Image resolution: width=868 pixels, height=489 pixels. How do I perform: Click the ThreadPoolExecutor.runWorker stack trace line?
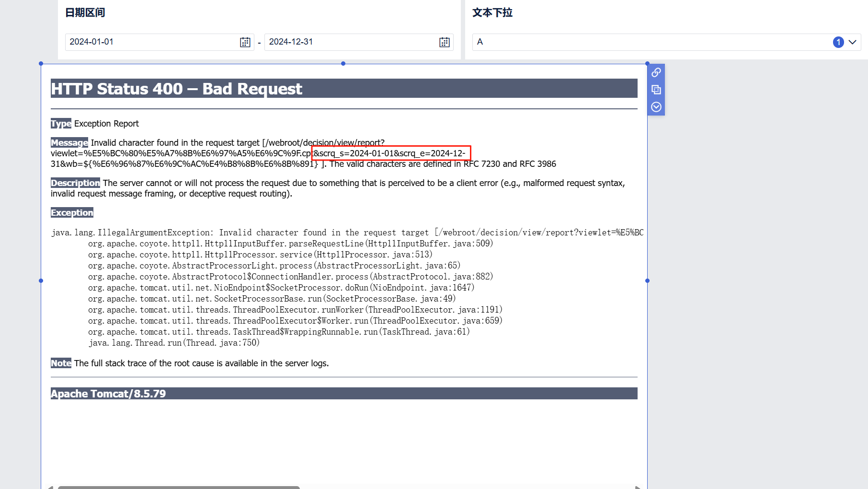295,310
